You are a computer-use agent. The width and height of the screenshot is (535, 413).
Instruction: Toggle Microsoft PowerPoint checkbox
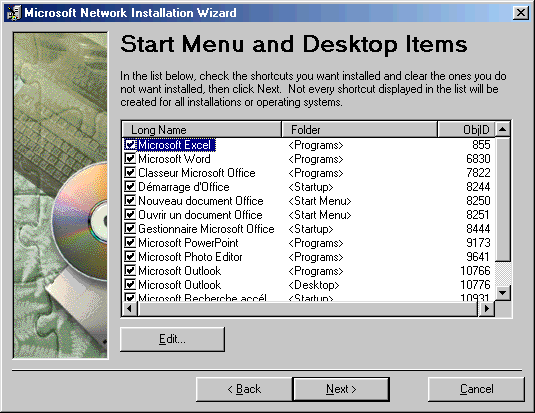(x=130, y=243)
